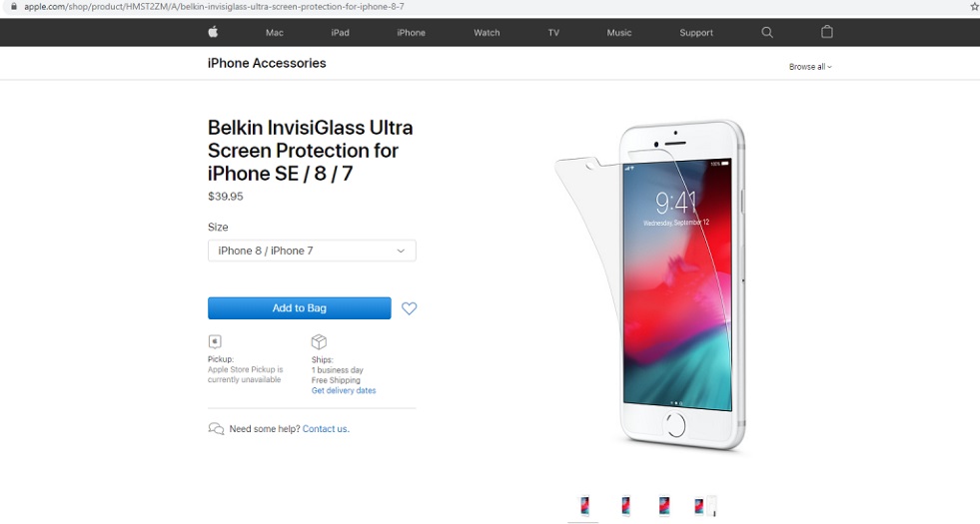Expand the Browse all dropdown
Image resolution: width=980 pixels, height=524 pixels.
point(810,67)
